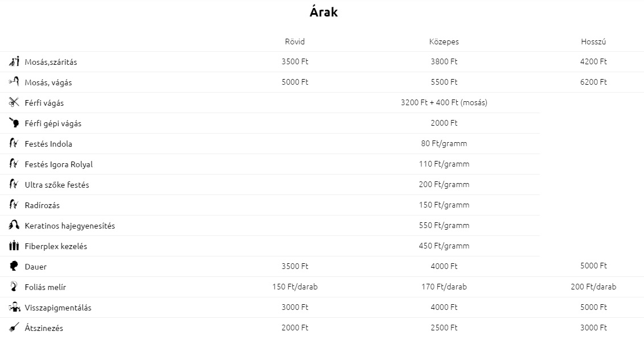Click the Közepes column header
The height and width of the screenshot is (348, 644).
(444, 42)
